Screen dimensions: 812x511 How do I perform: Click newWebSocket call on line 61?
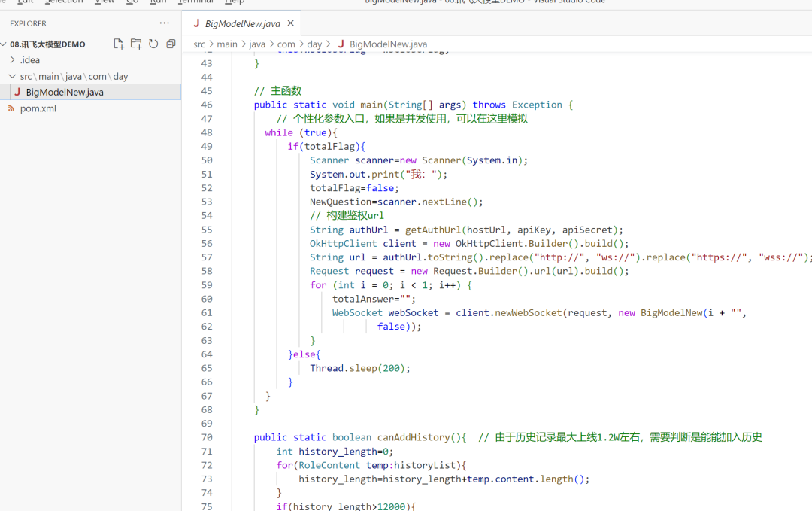coord(529,312)
